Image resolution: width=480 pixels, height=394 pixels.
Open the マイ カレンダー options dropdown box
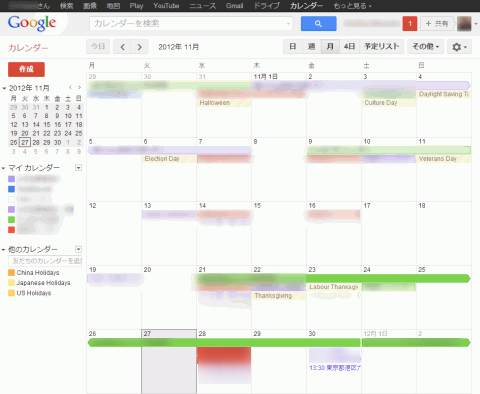pyautogui.click(x=78, y=168)
